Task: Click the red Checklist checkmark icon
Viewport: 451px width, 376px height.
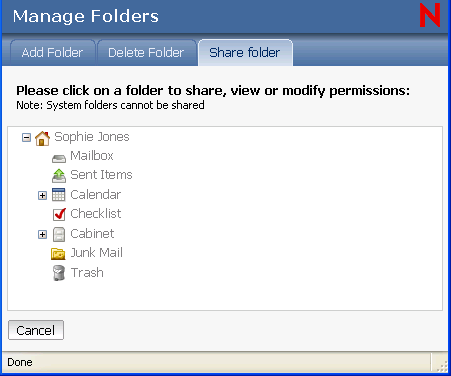Action: [x=59, y=214]
